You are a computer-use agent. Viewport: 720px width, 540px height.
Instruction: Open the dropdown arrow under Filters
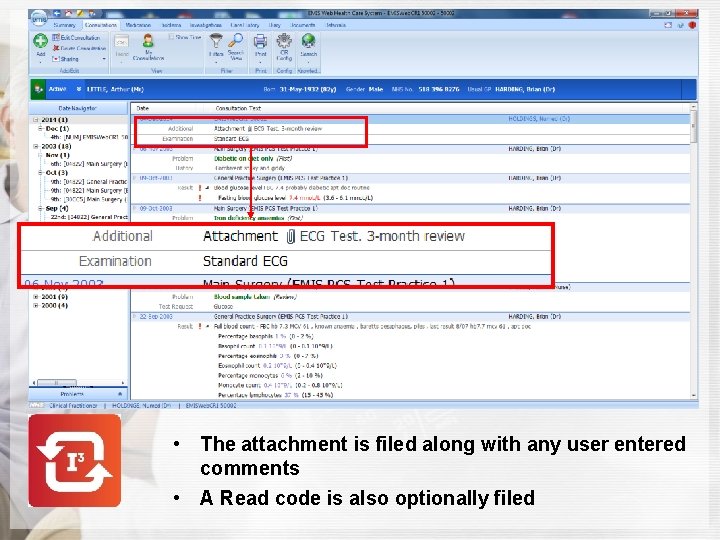coord(215,62)
